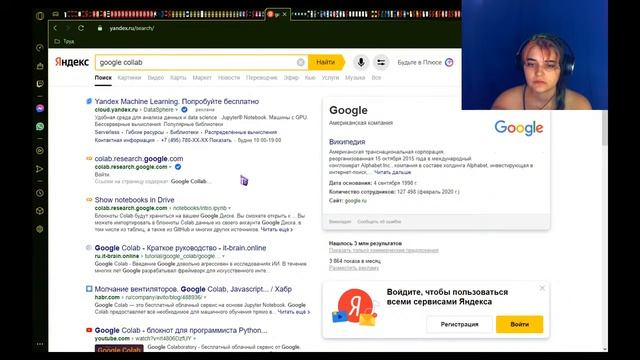
Task: Expand the Все services menu
Action: tap(376, 78)
